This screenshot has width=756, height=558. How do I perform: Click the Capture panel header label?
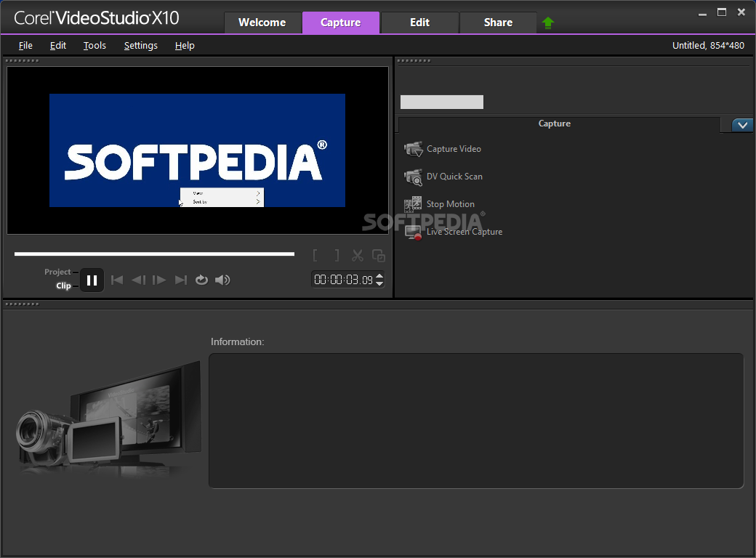click(555, 124)
